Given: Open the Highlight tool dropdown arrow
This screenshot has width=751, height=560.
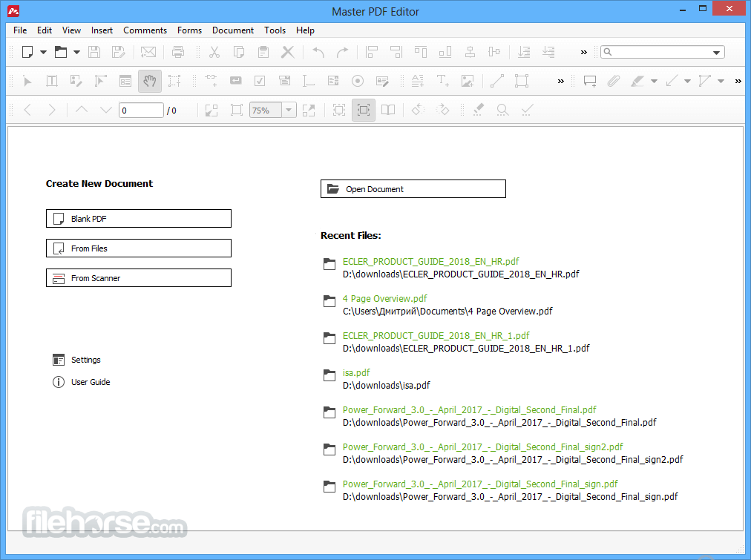Looking at the screenshot, I should click(654, 82).
